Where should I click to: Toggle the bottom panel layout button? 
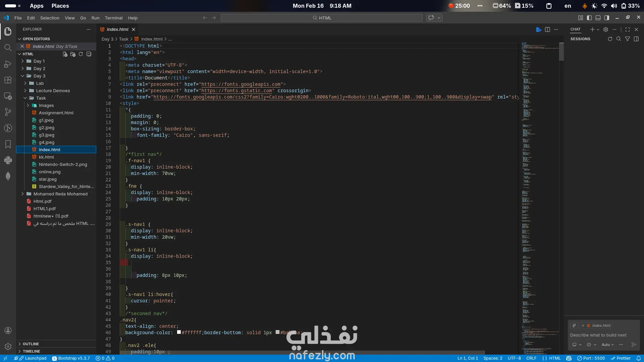coord(598,18)
